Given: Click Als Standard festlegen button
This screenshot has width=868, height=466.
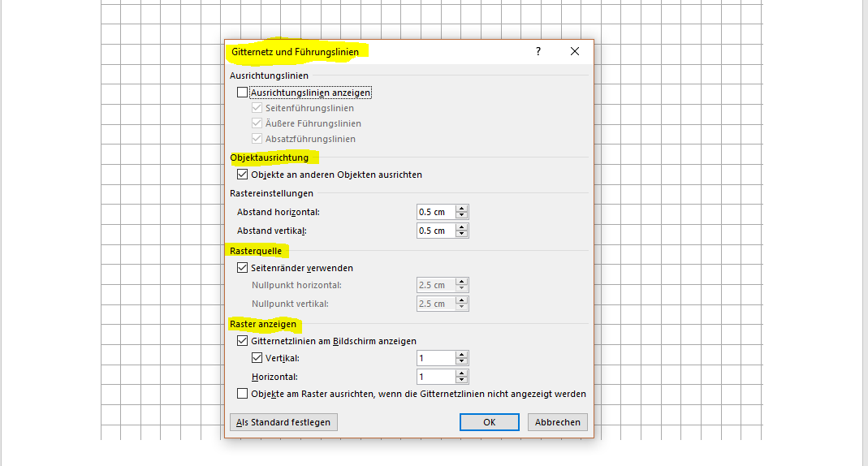Looking at the screenshot, I should coord(283,422).
